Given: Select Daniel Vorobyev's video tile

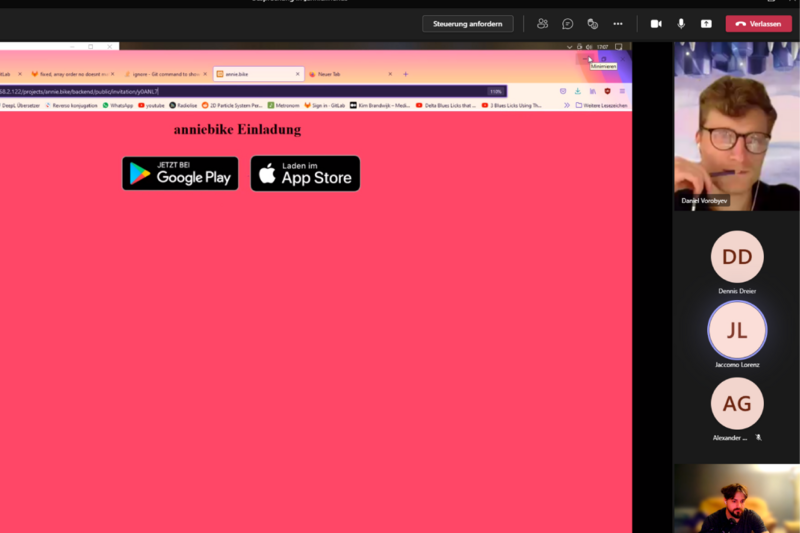Looking at the screenshot, I should click(736, 127).
